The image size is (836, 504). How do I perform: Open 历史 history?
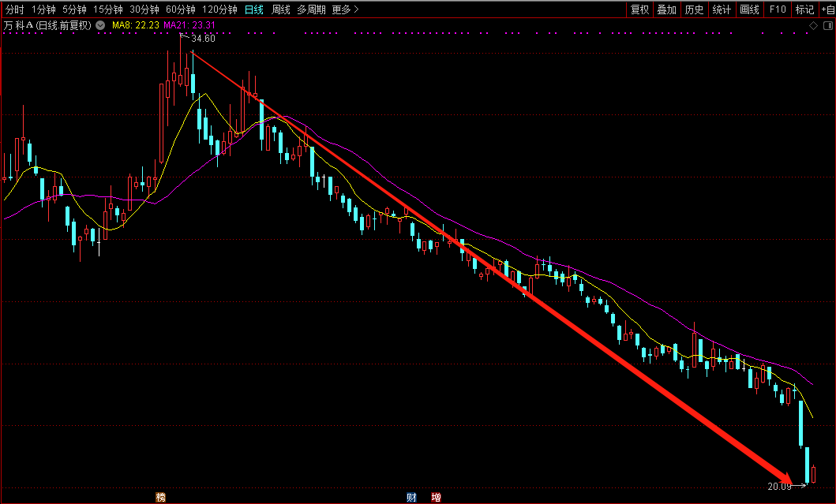(x=694, y=9)
